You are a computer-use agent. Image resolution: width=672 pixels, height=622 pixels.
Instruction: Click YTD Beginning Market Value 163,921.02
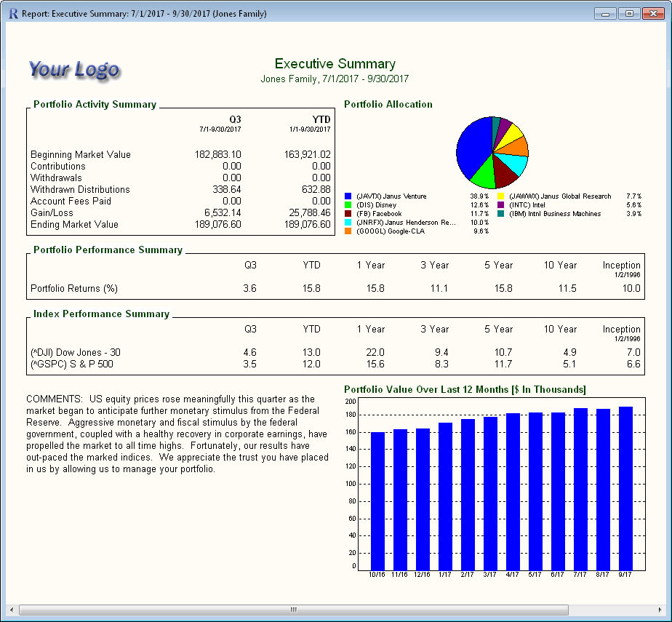pyautogui.click(x=308, y=154)
